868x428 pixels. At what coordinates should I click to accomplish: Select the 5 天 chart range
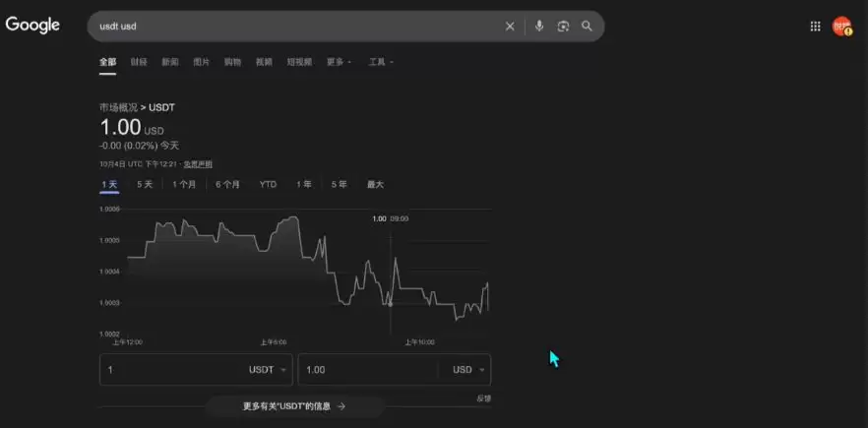(145, 184)
